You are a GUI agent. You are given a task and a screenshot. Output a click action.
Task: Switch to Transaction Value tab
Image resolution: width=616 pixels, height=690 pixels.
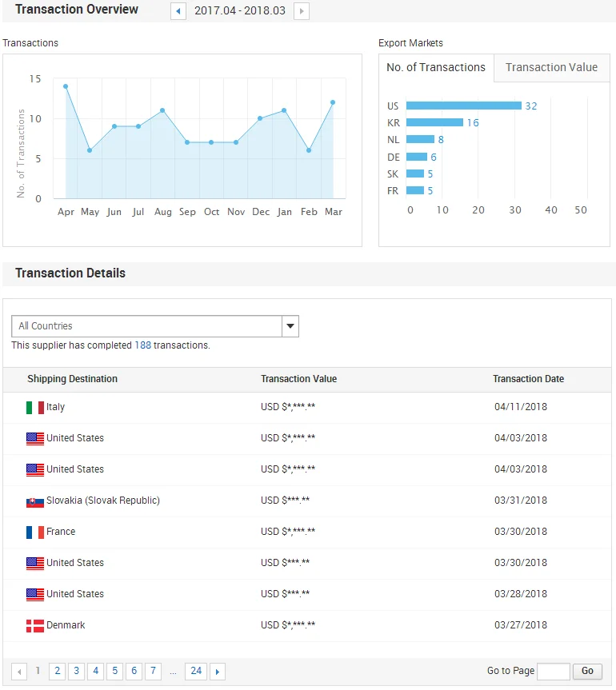click(x=551, y=68)
